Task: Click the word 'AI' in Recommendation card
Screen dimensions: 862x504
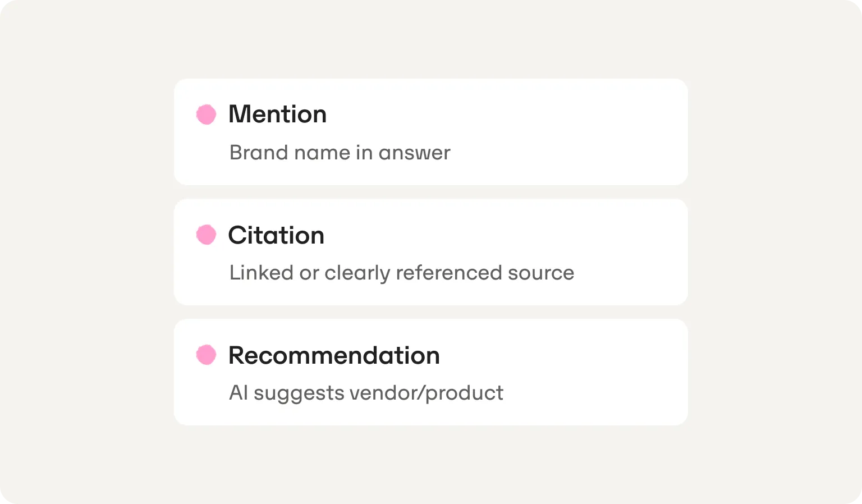Action: click(239, 393)
